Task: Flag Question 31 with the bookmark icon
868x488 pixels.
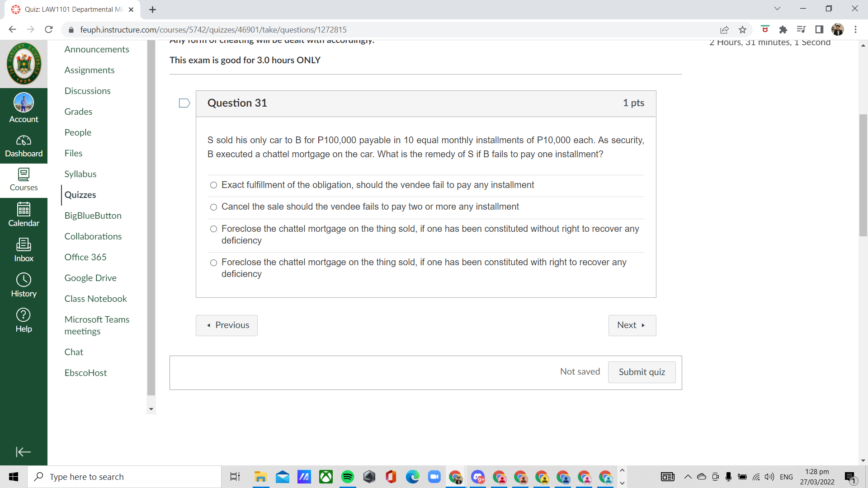Action: [x=184, y=103]
